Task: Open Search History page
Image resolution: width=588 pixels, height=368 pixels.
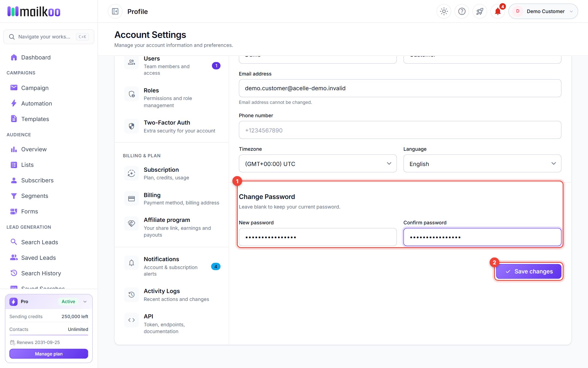Action: tap(49, 273)
